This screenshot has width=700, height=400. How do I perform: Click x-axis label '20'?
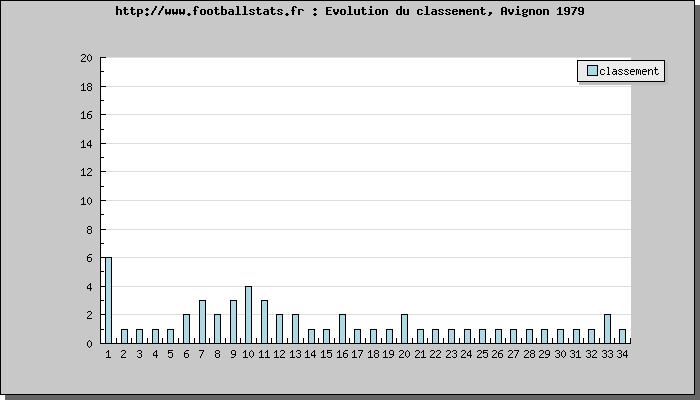[x=404, y=354]
